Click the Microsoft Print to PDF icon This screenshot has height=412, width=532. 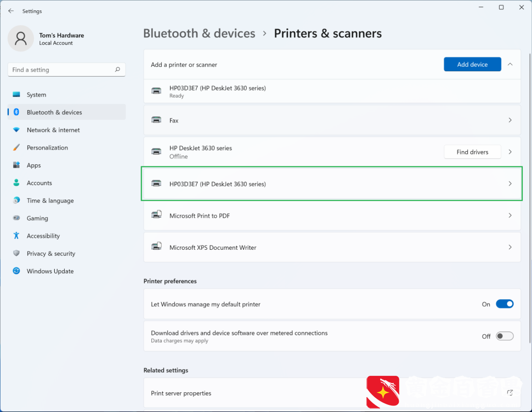coord(156,215)
